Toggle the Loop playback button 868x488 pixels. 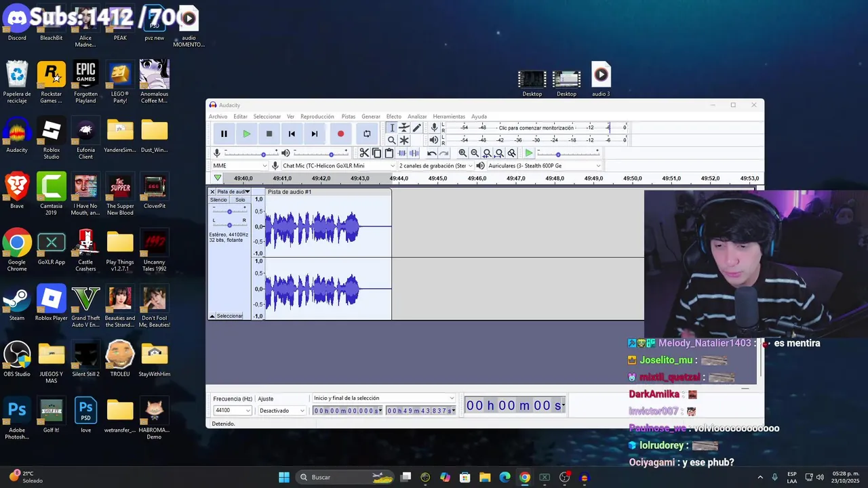click(367, 134)
